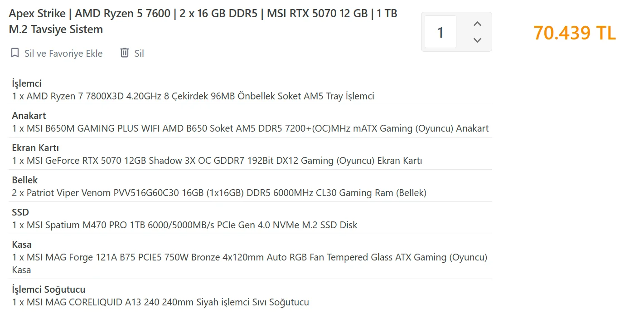This screenshot has width=644, height=319.
Task: Select the MSI MAG CORELIQUID A13 240 cooler line
Action: (x=160, y=302)
